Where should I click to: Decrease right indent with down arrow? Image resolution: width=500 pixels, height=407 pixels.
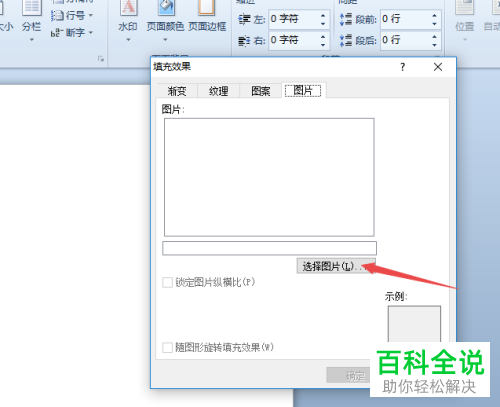[323, 45]
